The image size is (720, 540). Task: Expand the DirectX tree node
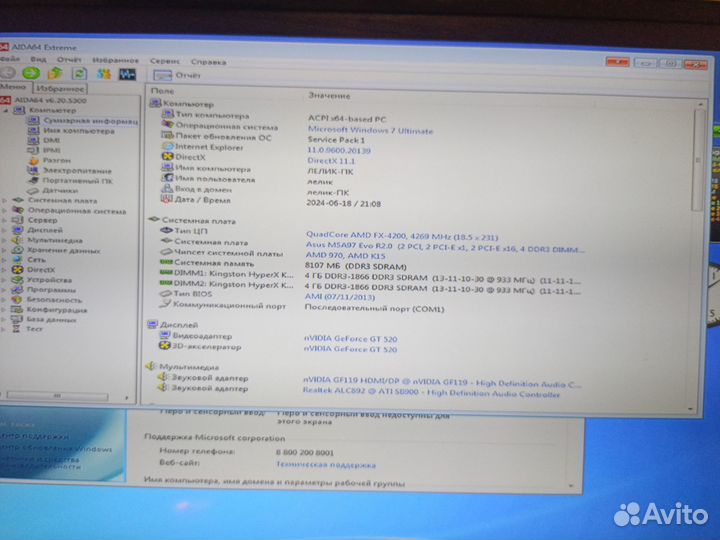5,270
